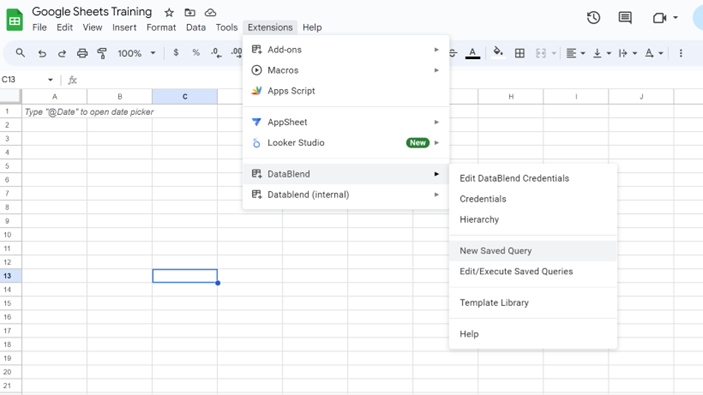Viewport: 703px width, 395px height.
Task: Expand the Name box dropdown arrow
Action: 50,80
